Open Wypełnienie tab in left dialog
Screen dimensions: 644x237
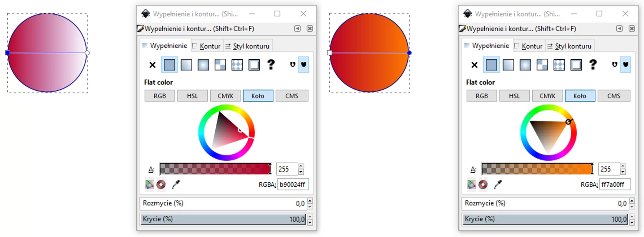click(x=165, y=46)
